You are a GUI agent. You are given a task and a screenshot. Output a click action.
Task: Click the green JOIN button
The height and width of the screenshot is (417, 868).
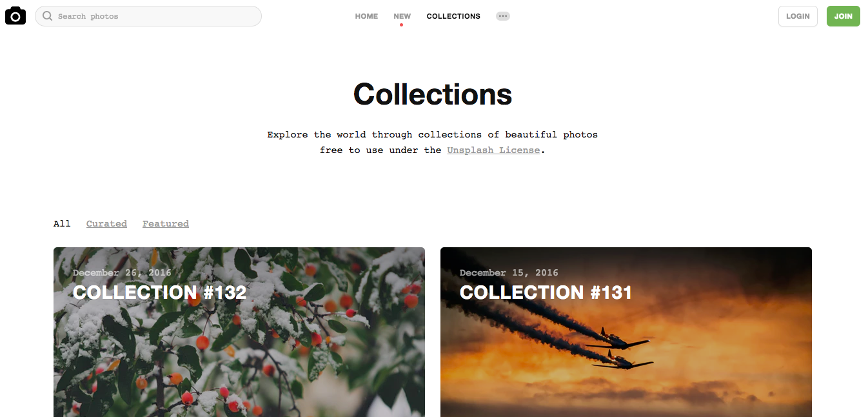(x=843, y=16)
